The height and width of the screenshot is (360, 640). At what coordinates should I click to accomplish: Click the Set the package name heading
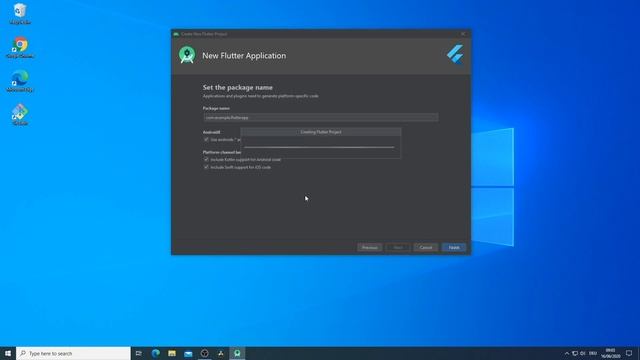238,87
